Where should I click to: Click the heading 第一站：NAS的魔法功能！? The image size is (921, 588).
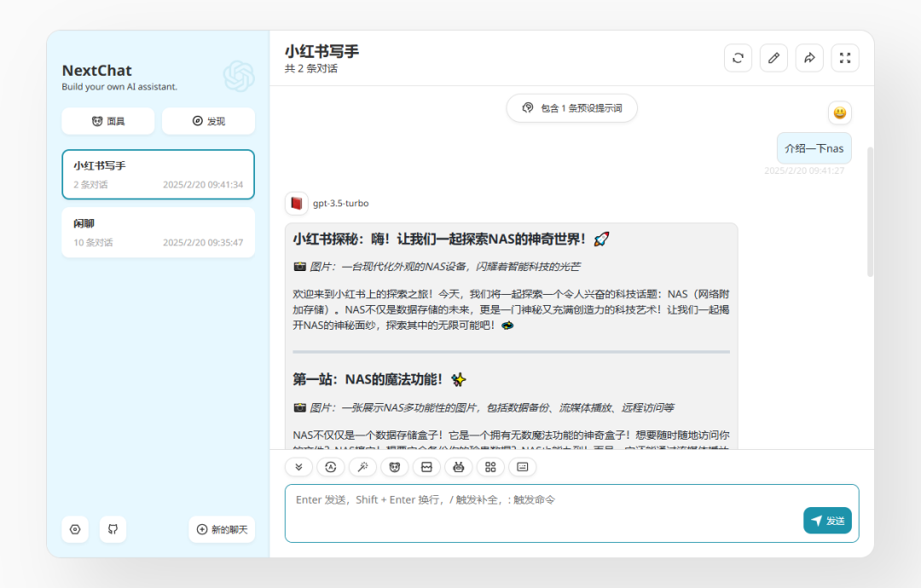coord(379,380)
